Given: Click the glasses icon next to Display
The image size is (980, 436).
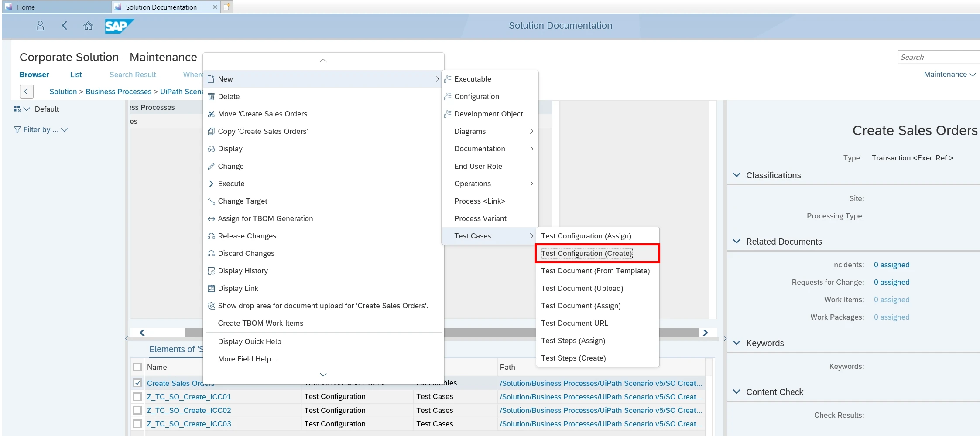Looking at the screenshot, I should pyautogui.click(x=211, y=149).
